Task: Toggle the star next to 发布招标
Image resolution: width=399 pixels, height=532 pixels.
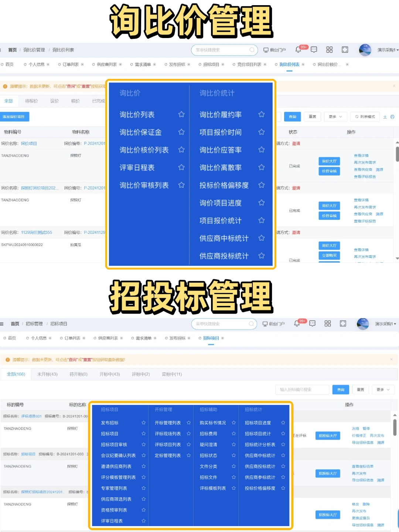Action: click(x=143, y=423)
